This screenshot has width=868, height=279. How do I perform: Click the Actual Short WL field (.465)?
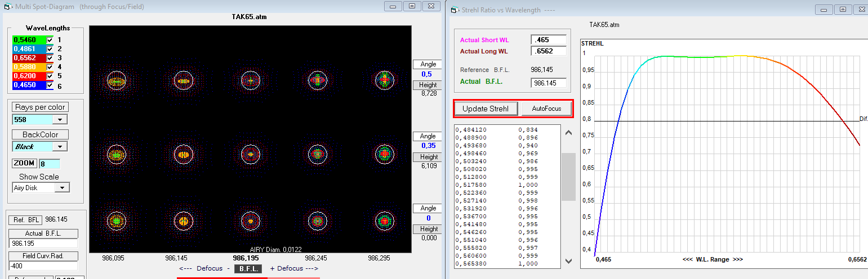click(x=548, y=40)
